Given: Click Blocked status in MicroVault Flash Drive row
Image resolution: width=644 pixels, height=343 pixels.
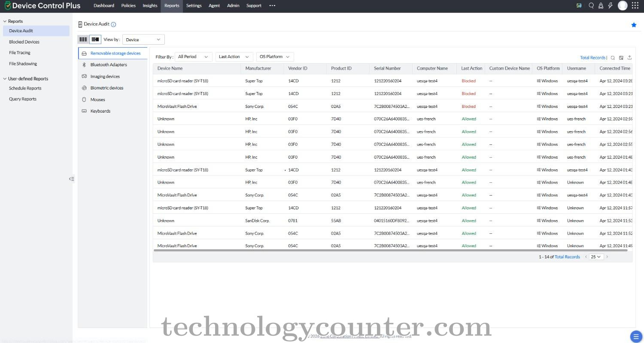Looking at the screenshot, I should pos(468,107).
